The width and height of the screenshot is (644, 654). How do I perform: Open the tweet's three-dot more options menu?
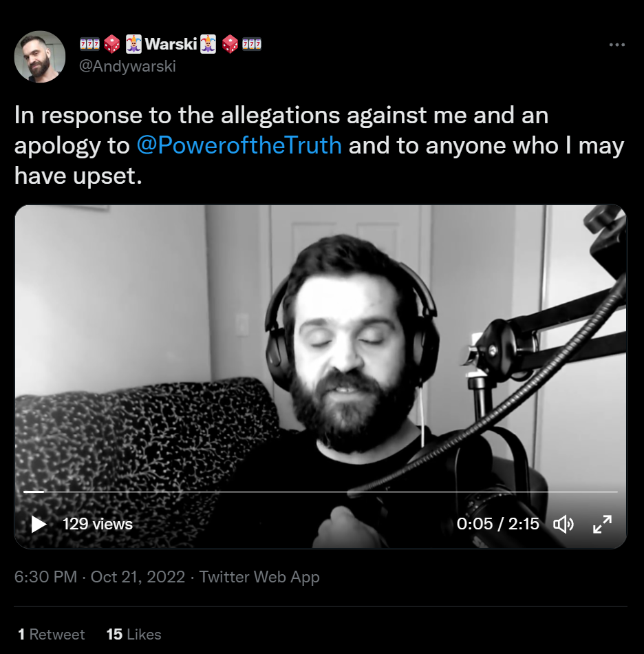(617, 45)
